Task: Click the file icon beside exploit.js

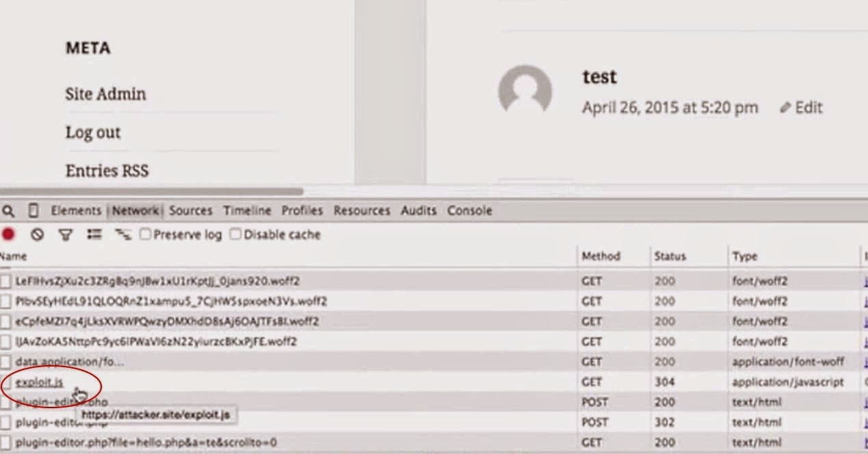Action: (5, 382)
